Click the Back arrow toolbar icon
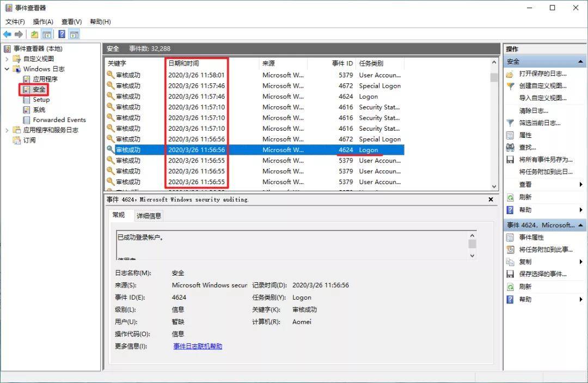Viewport: 588px width, 383px height. pos(7,34)
